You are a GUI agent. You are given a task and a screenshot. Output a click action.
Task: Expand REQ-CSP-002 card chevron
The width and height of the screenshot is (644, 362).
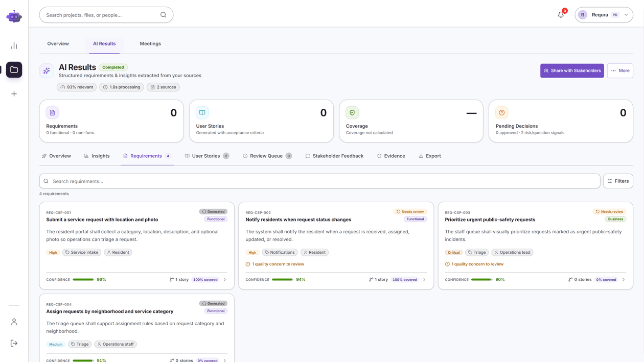coord(424,280)
